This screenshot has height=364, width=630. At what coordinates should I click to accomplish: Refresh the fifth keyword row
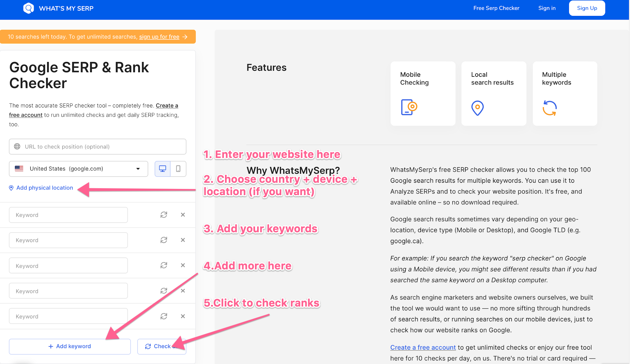(164, 316)
